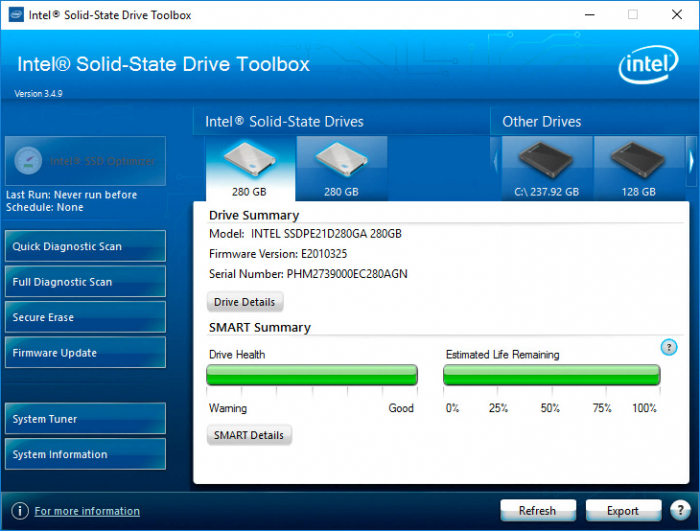
Task: Click the Intel logo
Action: pos(648,65)
